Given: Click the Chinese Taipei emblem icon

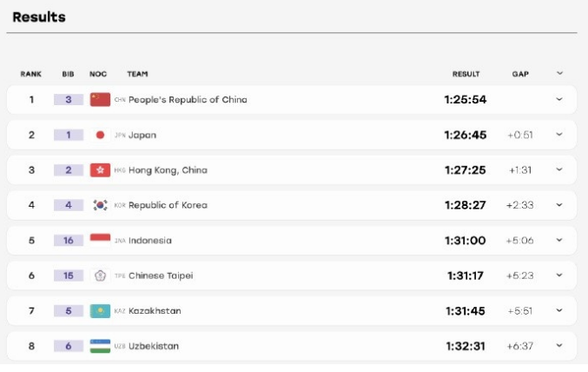Looking at the screenshot, I should pos(100,276).
